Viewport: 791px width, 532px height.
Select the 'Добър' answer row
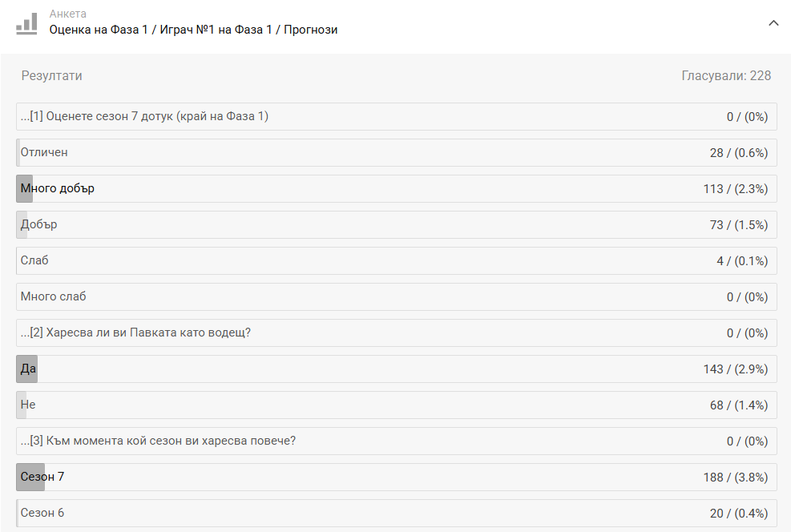tap(396, 224)
